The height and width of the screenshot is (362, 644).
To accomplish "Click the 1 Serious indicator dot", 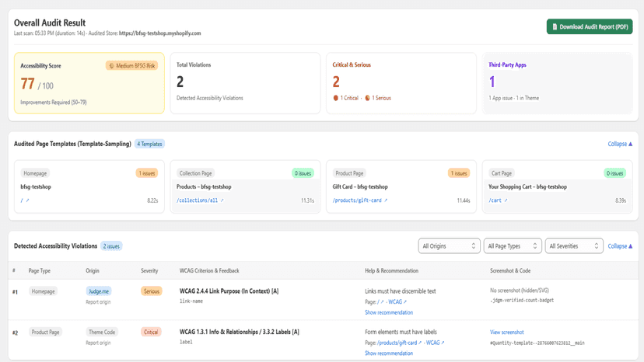I will coord(368,98).
